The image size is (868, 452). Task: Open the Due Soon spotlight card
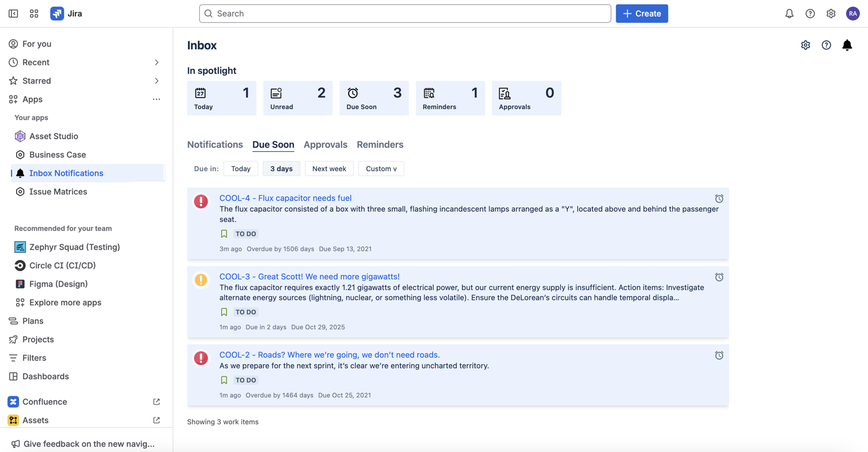coord(374,98)
